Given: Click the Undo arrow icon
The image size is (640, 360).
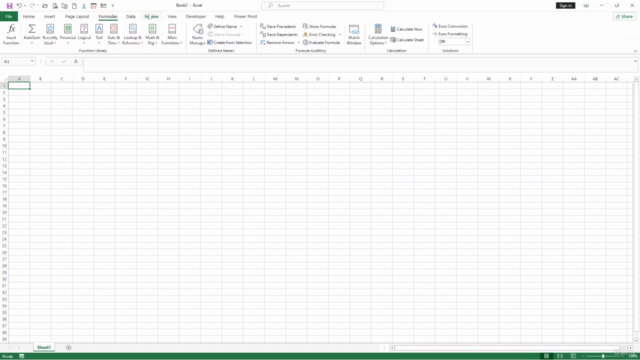Looking at the screenshot, I should (x=19, y=6).
